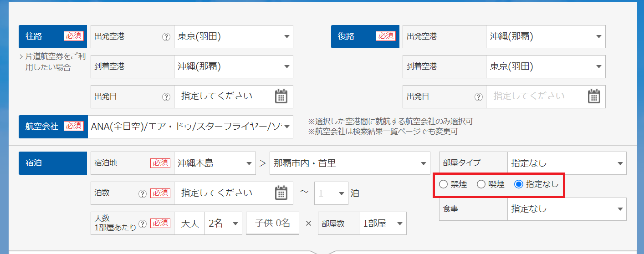644x254 pixels.
Task: Click help icon next to 泊数
Action: (x=143, y=193)
